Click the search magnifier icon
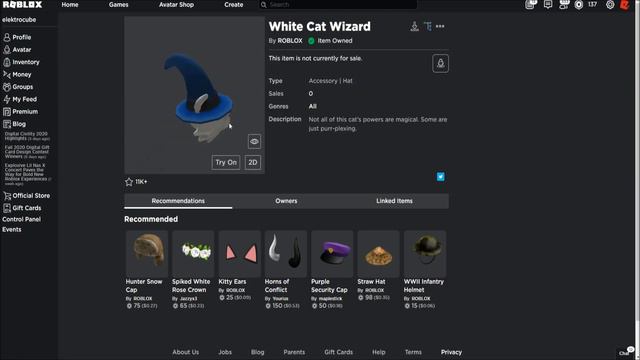 (x=264, y=4)
